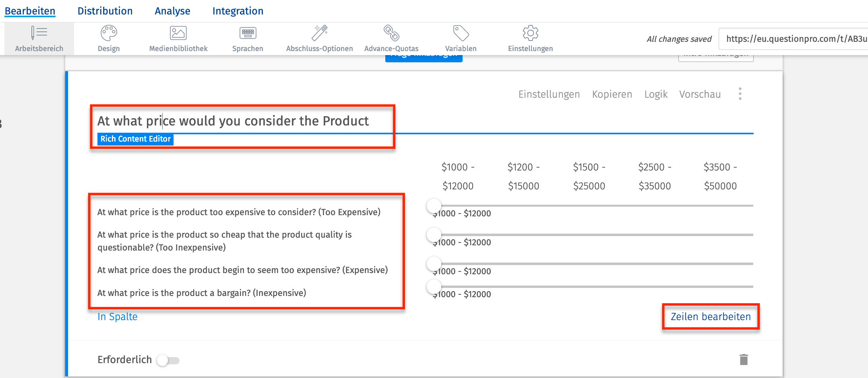This screenshot has height=378, width=868.
Task: Open the three-dot question options menu
Action: click(740, 94)
